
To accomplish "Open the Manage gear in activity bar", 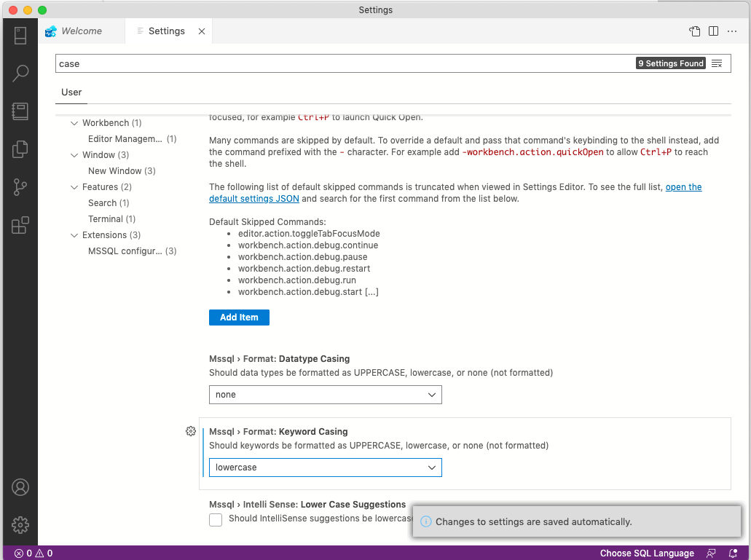I will click(20, 525).
